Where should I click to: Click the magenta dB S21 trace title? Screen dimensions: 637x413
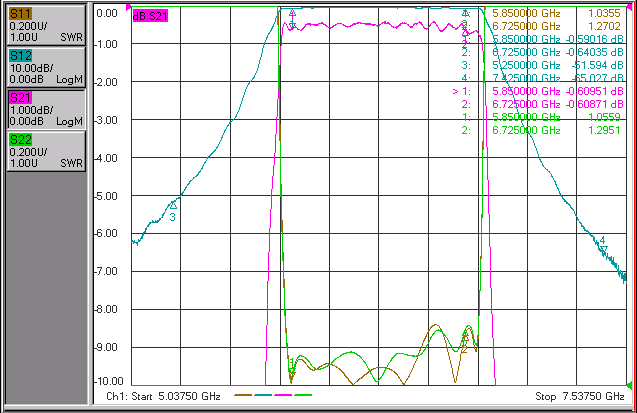tap(150, 16)
